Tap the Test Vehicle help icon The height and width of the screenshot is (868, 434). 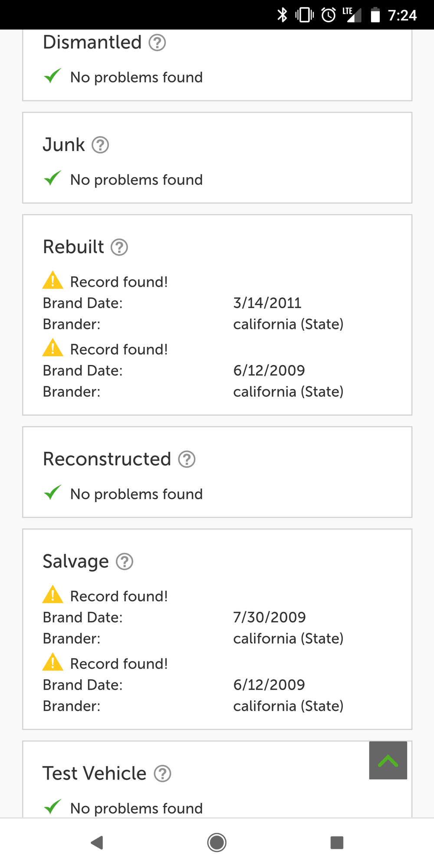(x=163, y=773)
